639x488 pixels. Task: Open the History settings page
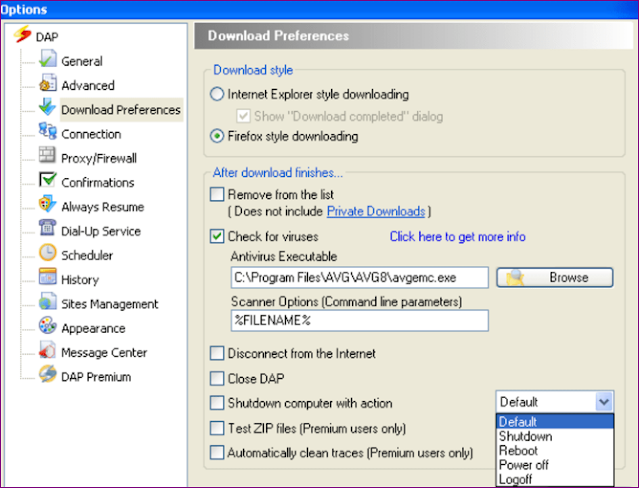click(80, 280)
